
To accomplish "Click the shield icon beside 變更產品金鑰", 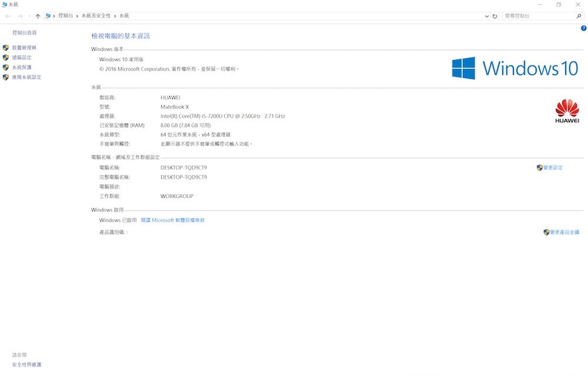I will 544,231.
